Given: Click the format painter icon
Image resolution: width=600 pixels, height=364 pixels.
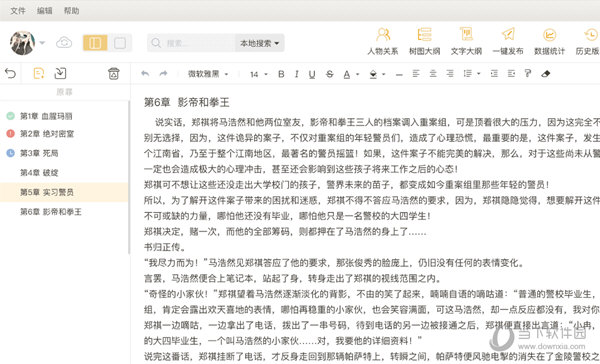Looking at the screenshot, I should tap(528, 73).
